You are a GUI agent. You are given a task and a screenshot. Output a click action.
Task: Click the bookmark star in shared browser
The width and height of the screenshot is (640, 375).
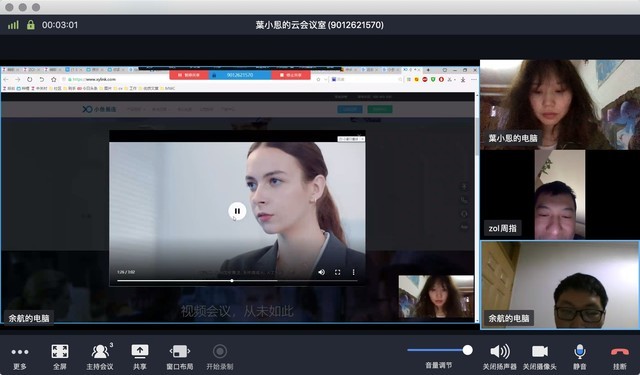(x=53, y=80)
